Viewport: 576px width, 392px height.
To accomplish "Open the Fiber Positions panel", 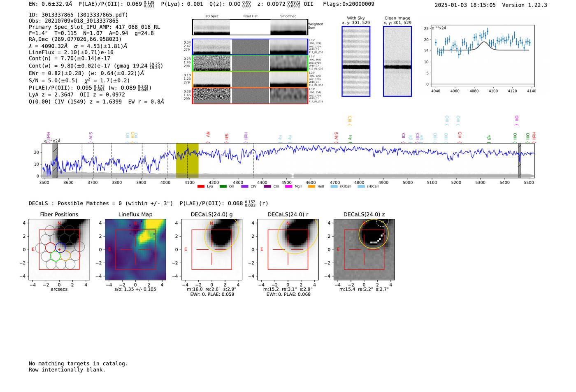I will pos(59,249).
